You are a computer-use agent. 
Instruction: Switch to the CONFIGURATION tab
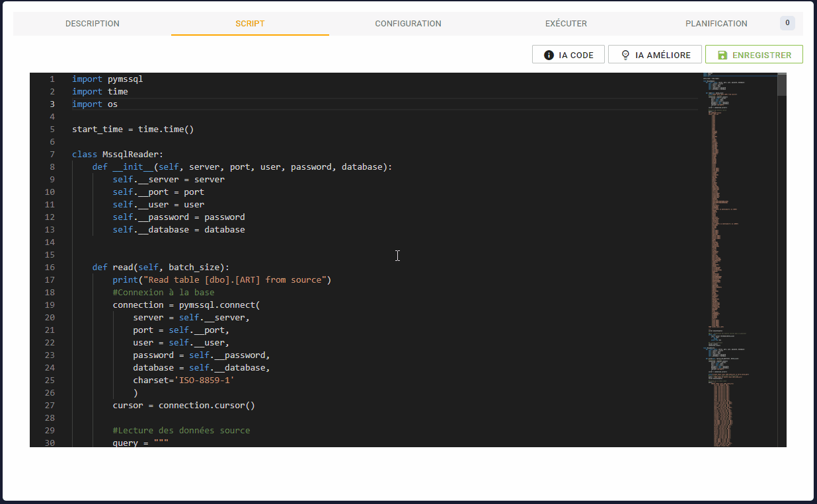(408, 23)
